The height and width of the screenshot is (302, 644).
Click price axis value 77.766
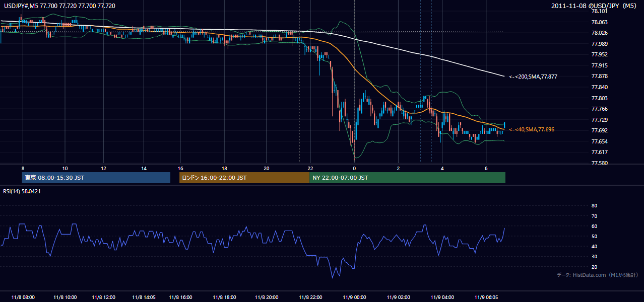click(x=599, y=109)
